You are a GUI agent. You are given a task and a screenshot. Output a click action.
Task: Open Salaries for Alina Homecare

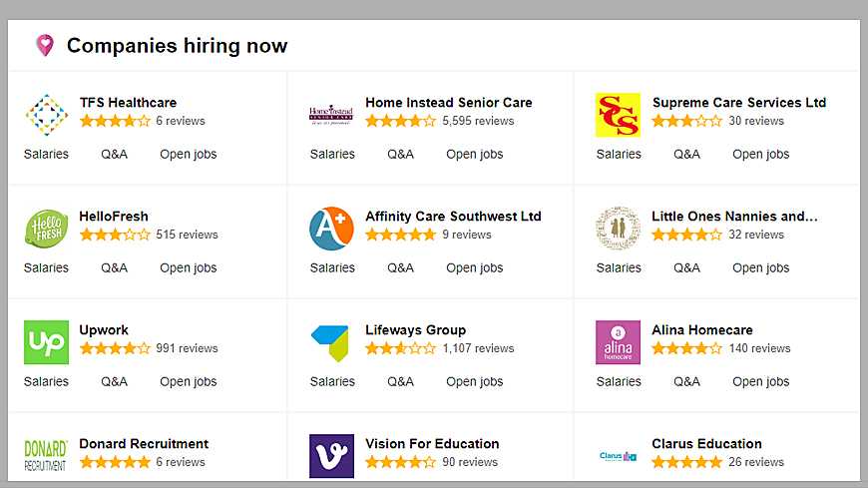pyautogui.click(x=619, y=382)
